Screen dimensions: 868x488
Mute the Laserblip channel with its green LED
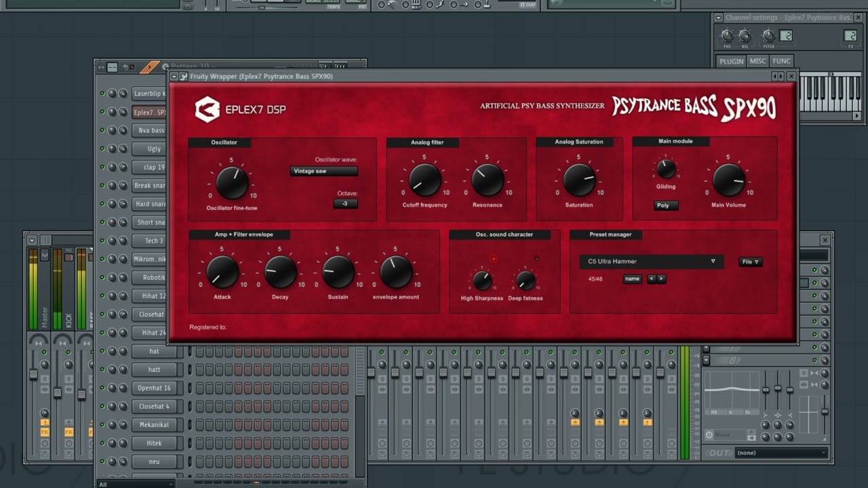point(102,94)
